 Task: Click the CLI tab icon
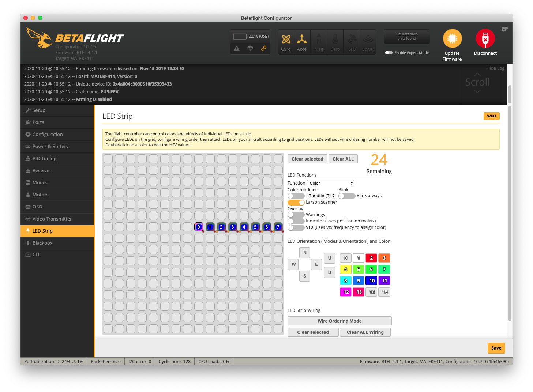click(28, 255)
